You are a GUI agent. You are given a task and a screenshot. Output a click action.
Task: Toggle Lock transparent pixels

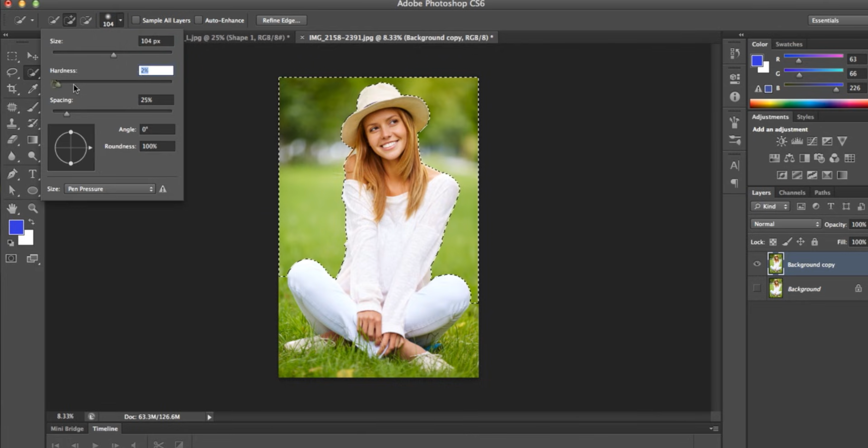[773, 242]
